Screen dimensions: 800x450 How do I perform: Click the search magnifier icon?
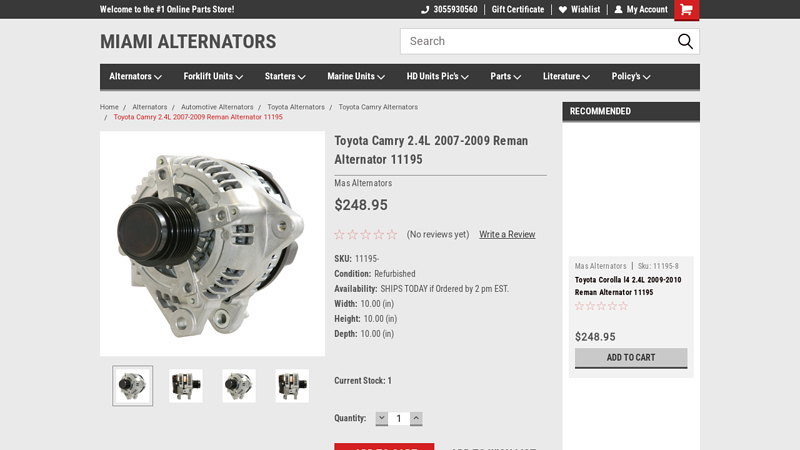click(685, 41)
